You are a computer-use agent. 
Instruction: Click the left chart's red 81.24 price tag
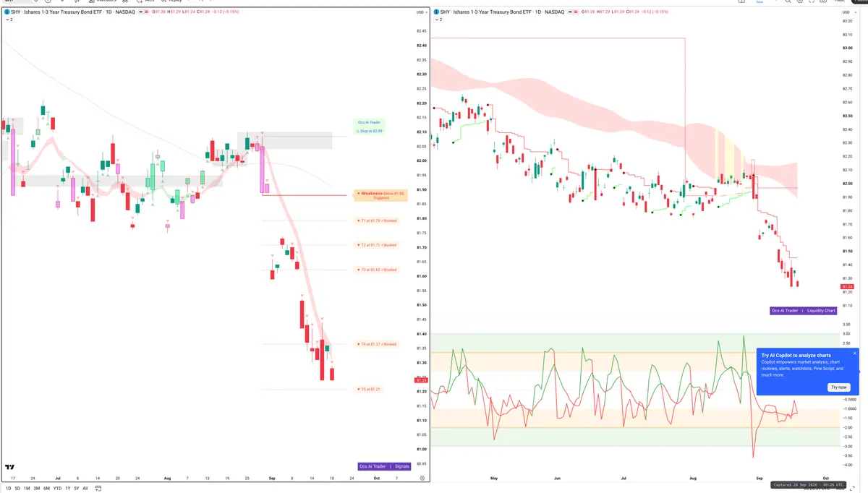420,380
